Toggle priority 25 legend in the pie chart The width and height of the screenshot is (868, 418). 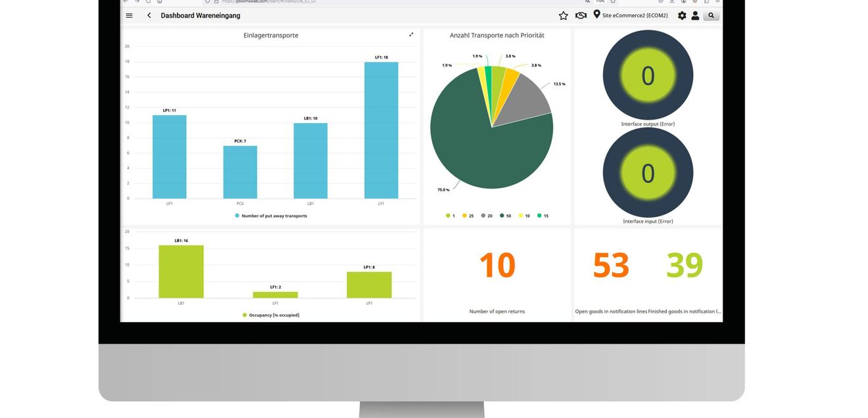coord(468,216)
